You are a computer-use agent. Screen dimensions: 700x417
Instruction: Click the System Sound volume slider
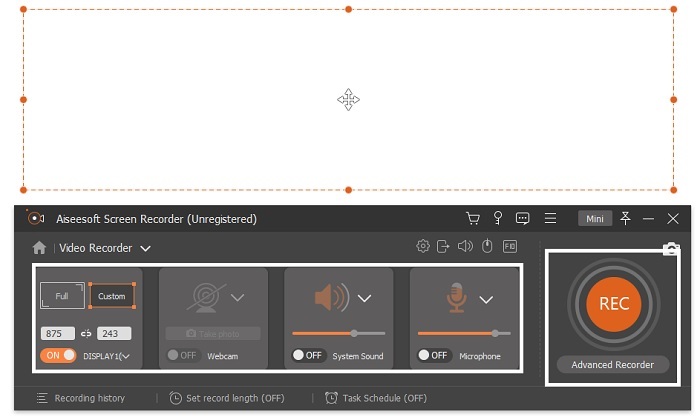(x=338, y=333)
